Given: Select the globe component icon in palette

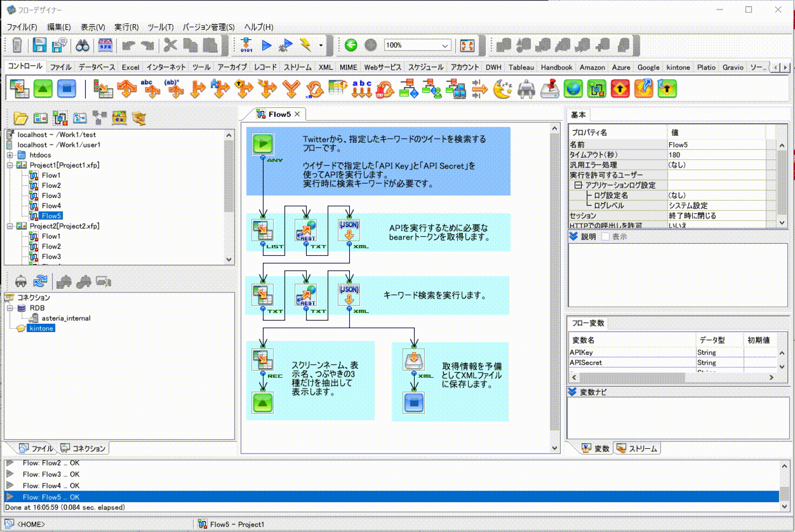Looking at the screenshot, I should [573, 88].
